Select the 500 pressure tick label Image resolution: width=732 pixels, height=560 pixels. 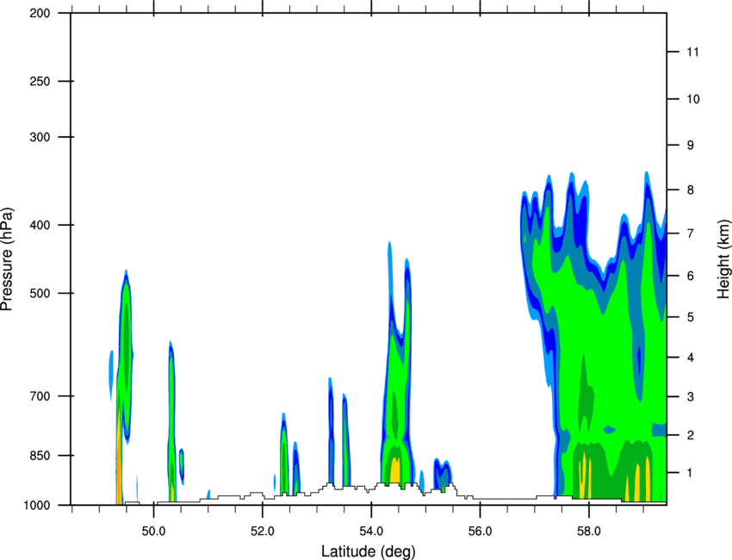[40, 293]
